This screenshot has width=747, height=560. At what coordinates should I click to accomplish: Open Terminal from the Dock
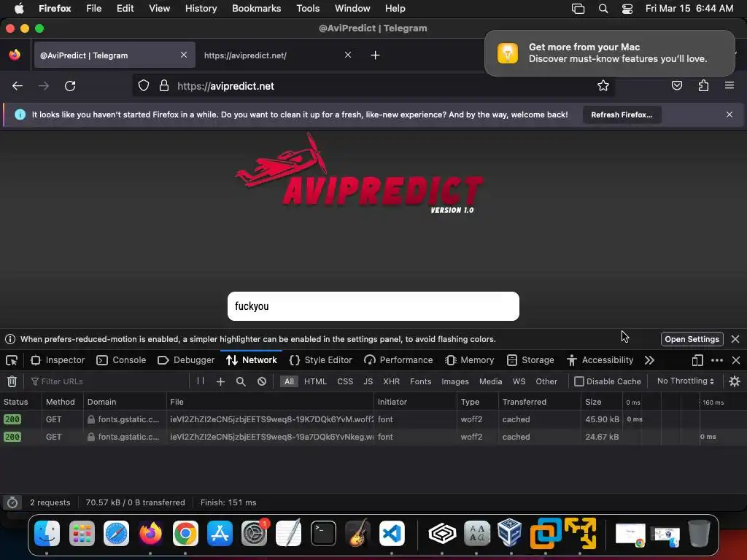(x=323, y=533)
